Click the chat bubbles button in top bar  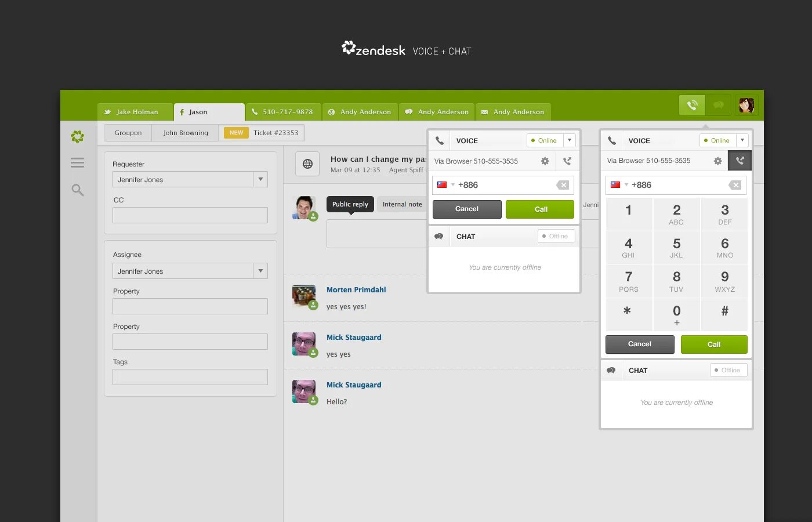[719, 105]
